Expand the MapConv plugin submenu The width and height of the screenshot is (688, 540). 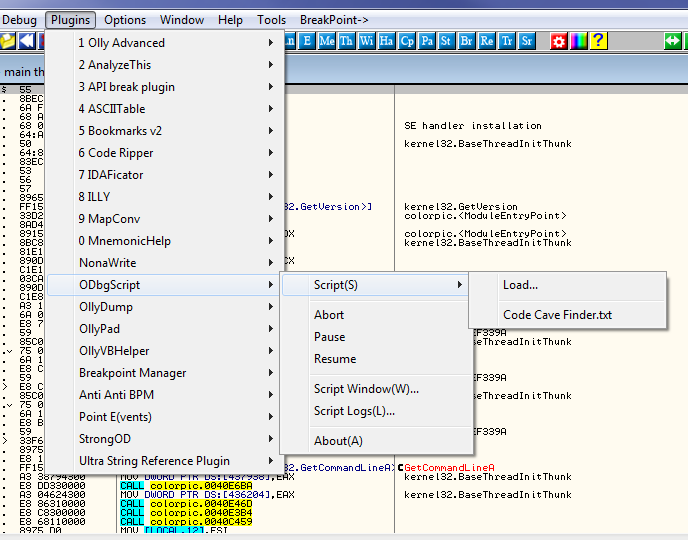coord(165,218)
